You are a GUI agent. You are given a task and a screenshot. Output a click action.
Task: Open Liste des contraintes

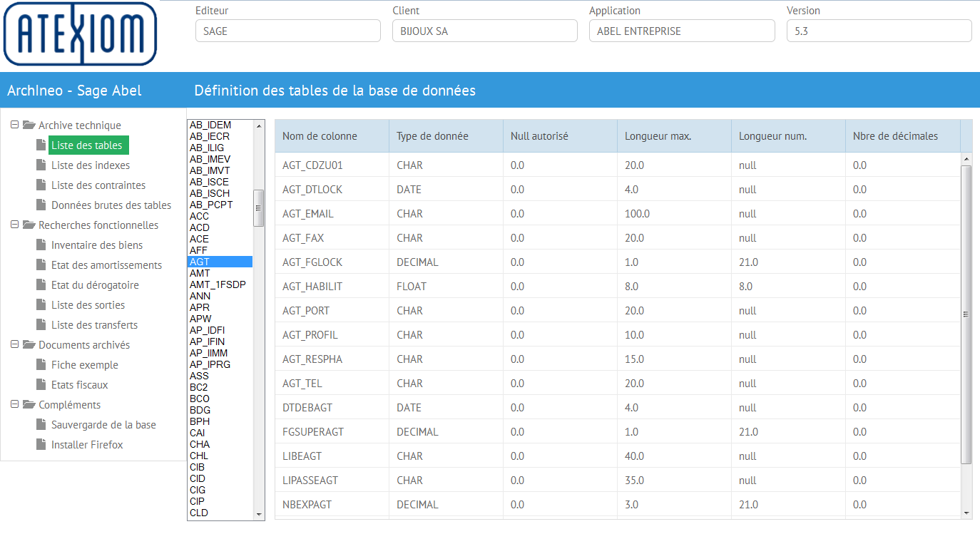pyautogui.click(x=98, y=185)
